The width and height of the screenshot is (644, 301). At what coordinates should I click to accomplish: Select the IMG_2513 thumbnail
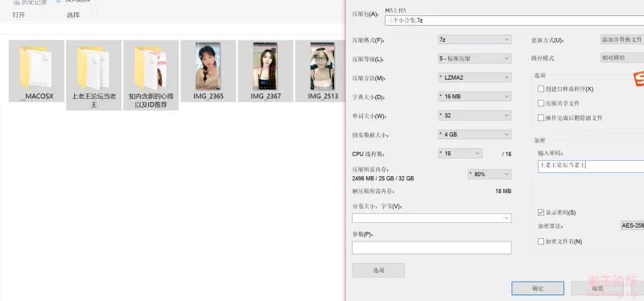pyautogui.click(x=323, y=66)
